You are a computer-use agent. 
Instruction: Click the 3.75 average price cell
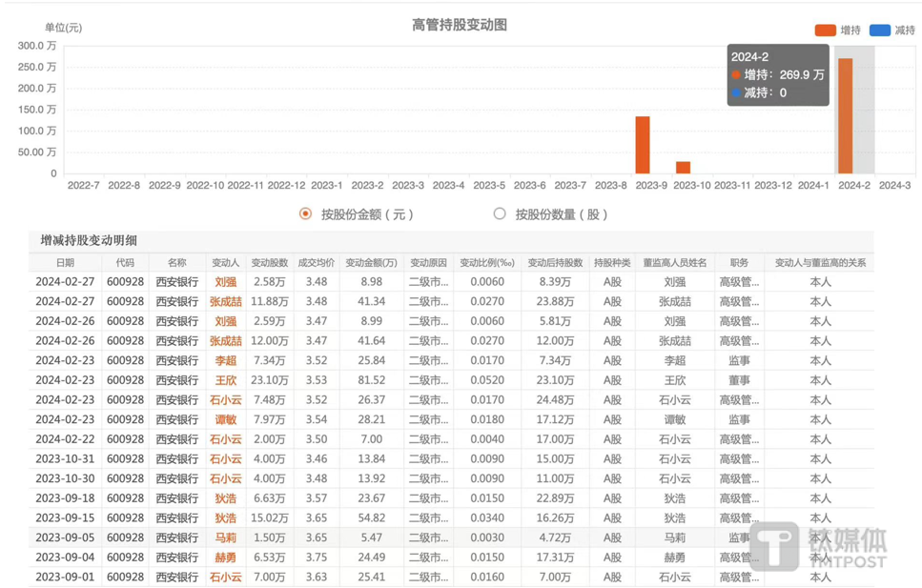click(x=317, y=558)
